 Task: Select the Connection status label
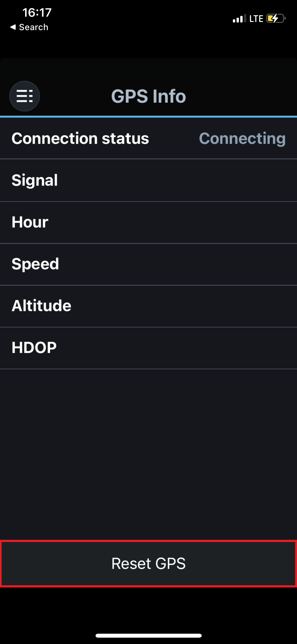(x=80, y=138)
